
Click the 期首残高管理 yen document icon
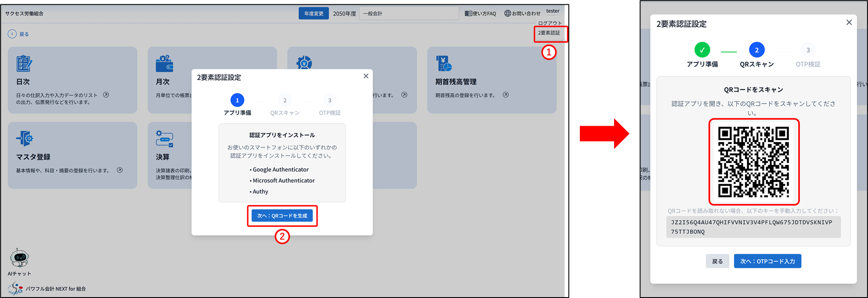(x=444, y=63)
